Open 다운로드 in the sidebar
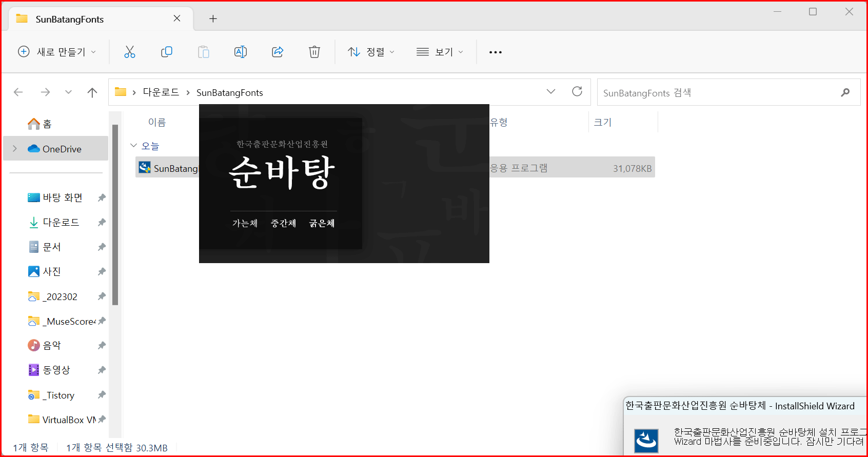This screenshot has height=457, width=868. (x=54, y=222)
